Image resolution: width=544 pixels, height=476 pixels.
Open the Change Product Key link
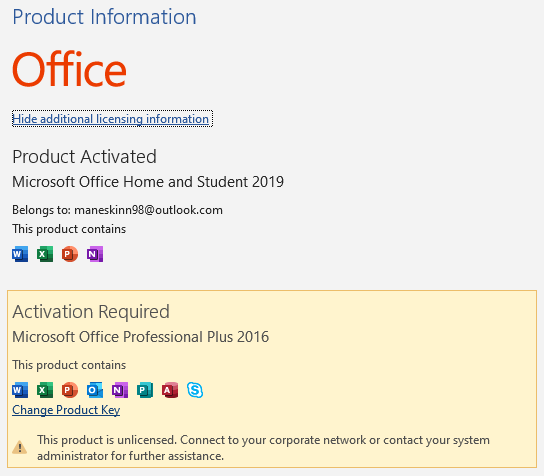tap(66, 410)
